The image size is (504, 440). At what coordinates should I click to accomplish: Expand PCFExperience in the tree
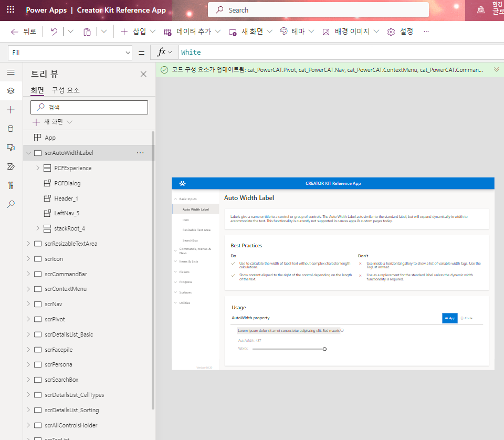click(x=38, y=168)
